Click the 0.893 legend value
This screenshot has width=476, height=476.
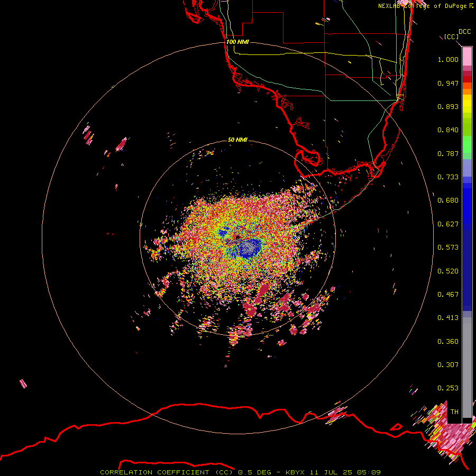[x=448, y=106]
